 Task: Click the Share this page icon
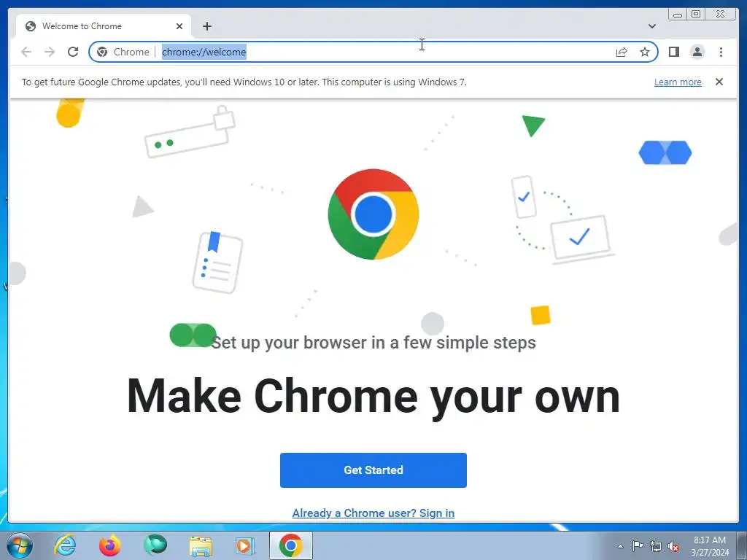coord(622,52)
